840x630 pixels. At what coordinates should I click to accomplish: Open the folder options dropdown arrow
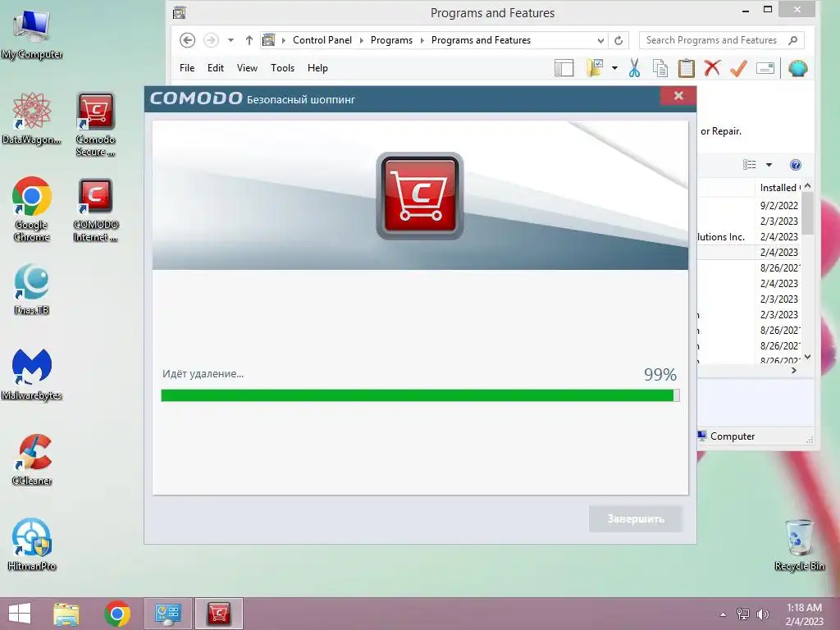(614, 68)
